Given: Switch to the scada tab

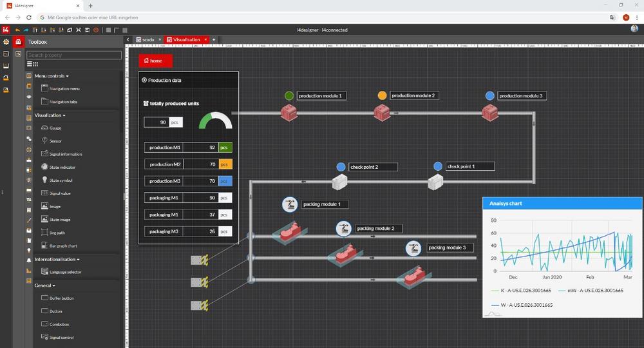Looking at the screenshot, I should [x=146, y=39].
